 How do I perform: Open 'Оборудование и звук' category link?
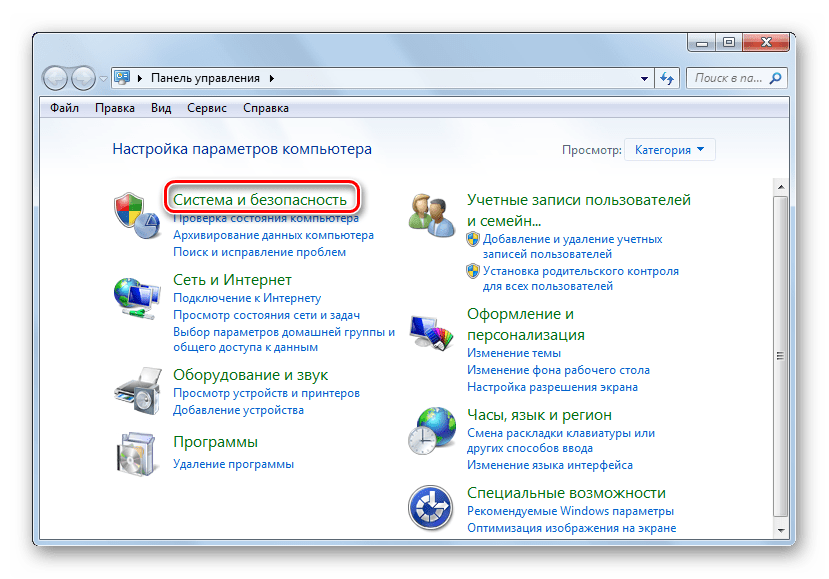point(251,374)
